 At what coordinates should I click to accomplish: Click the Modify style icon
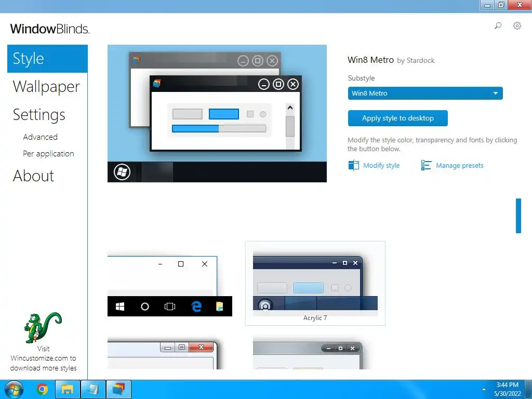coord(353,165)
